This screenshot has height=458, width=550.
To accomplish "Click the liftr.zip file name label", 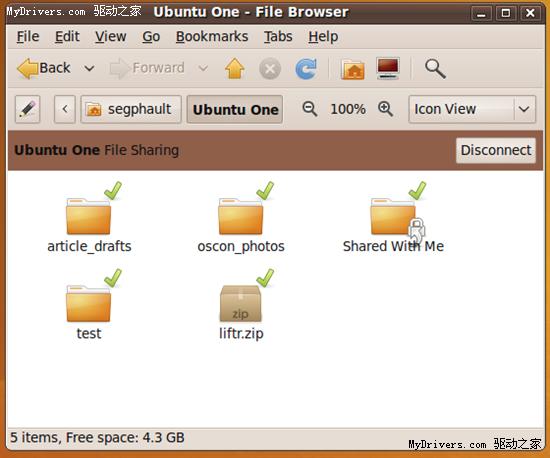I will coord(241,334).
